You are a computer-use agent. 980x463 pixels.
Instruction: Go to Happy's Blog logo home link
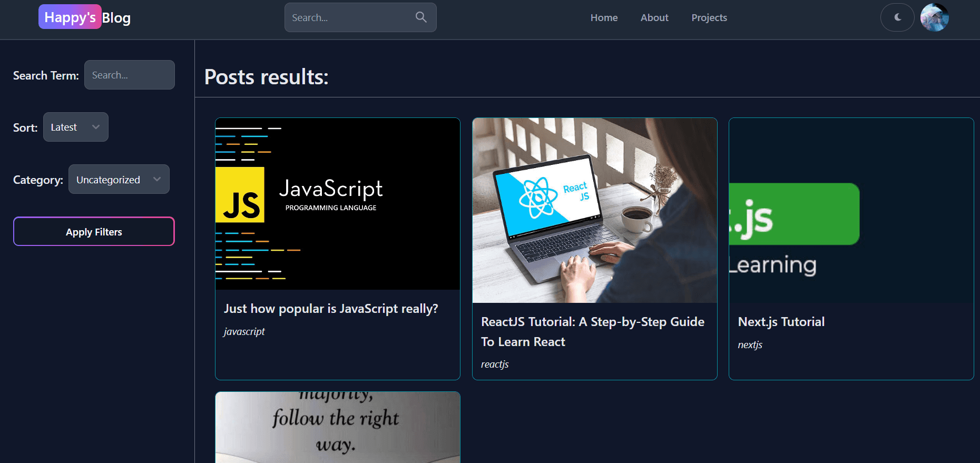(x=85, y=17)
